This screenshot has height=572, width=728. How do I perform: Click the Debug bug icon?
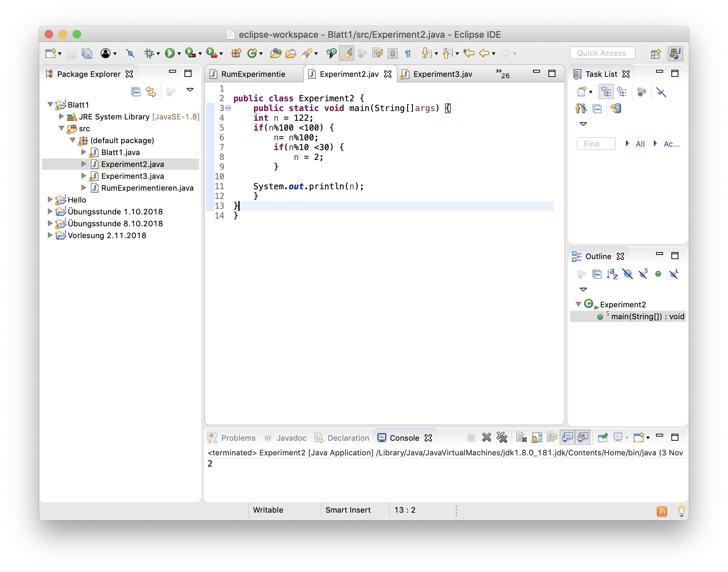[149, 53]
